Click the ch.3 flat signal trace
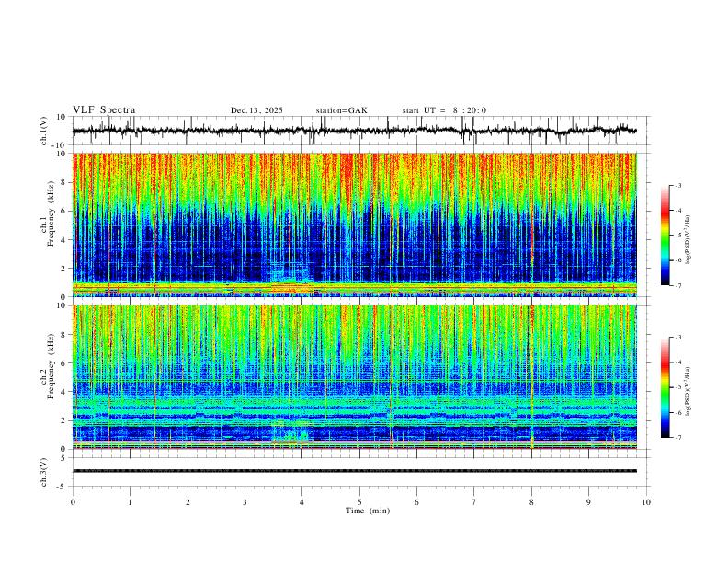The image size is (728, 563). point(355,471)
